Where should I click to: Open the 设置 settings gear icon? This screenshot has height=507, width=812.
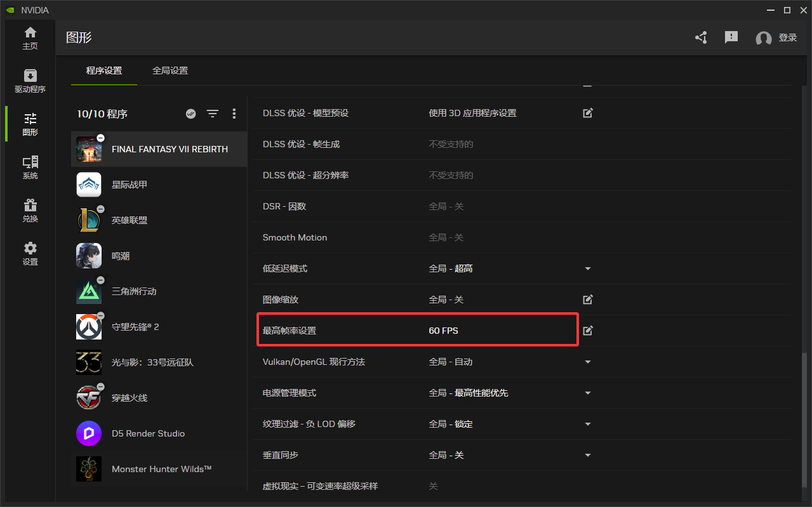pos(30,254)
